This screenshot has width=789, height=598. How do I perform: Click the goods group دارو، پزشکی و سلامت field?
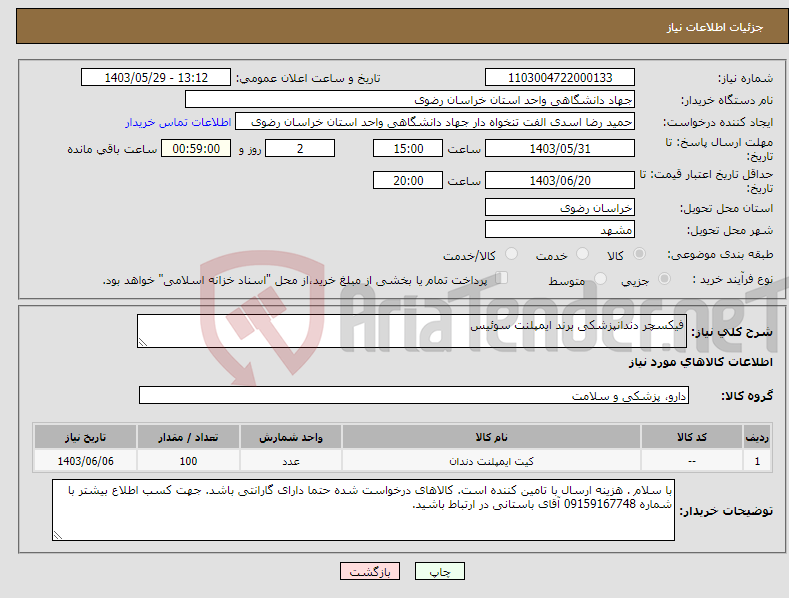(x=414, y=395)
